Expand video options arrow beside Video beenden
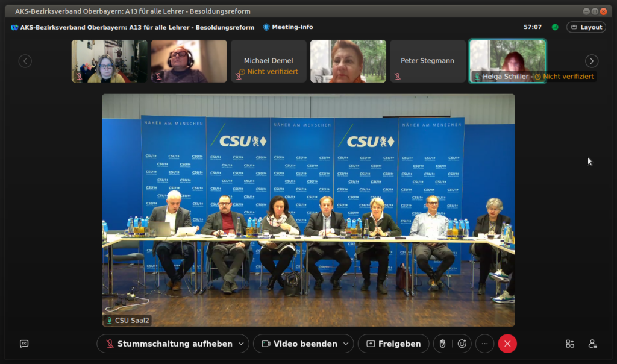The width and height of the screenshot is (617, 364). [346, 344]
